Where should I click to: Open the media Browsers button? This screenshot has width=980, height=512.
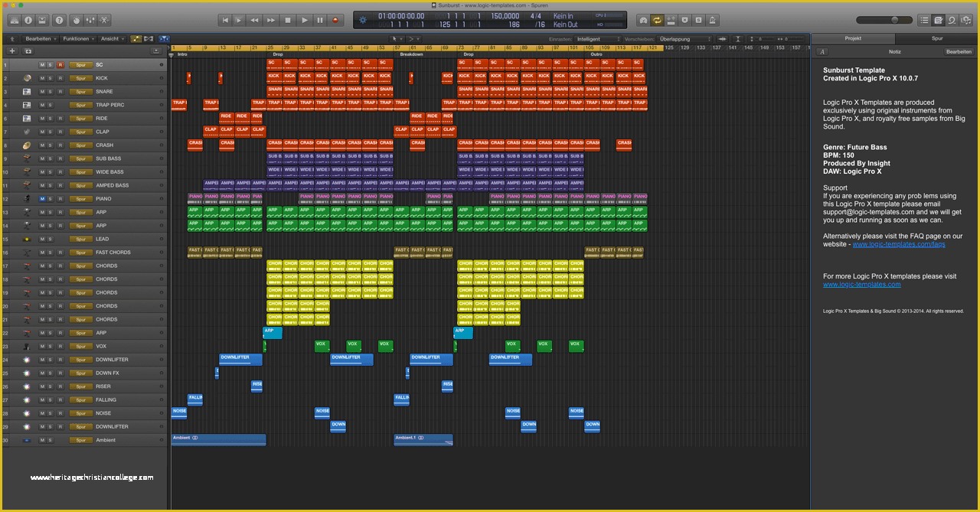point(965,20)
